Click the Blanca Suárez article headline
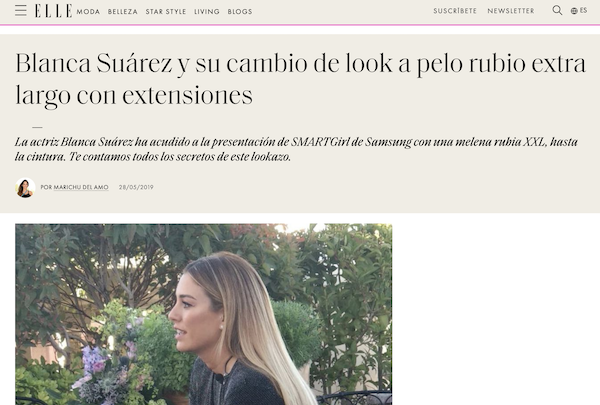This screenshot has height=405, width=600. click(300, 79)
